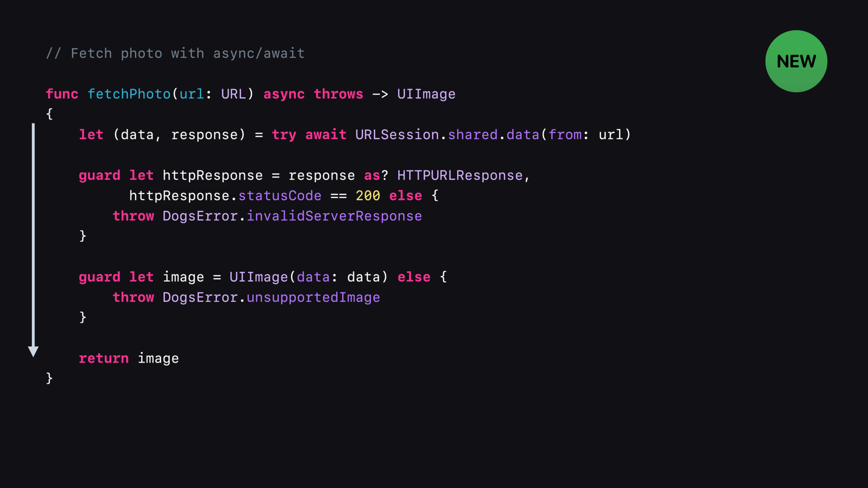Viewport: 868px width, 488px height.
Task: Click HTTPURLResponse type name
Action: [x=460, y=176]
